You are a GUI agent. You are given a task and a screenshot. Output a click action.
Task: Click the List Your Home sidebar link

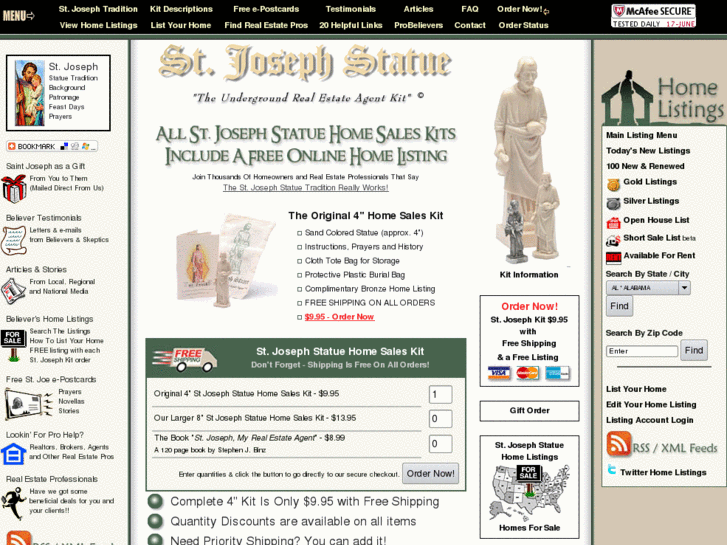click(636, 389)
